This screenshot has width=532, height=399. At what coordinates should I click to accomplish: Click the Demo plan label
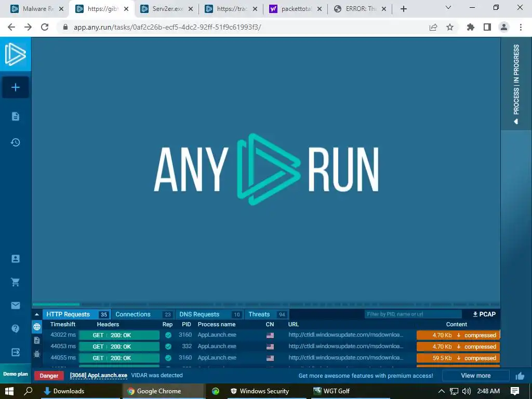pyautogui.click(x=16, y=374)
